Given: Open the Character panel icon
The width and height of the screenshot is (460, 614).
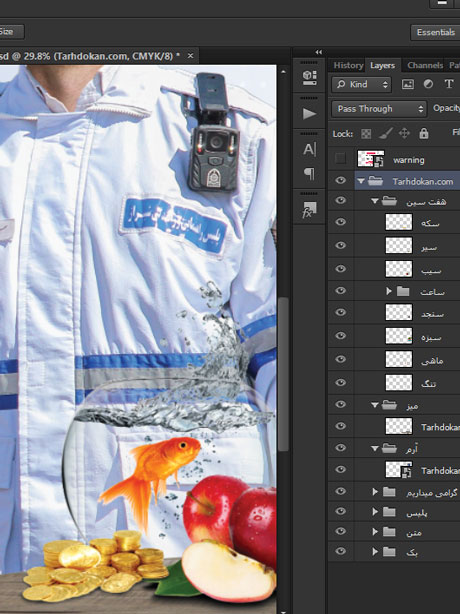Looking at the screenshot, I should (309, 149).
